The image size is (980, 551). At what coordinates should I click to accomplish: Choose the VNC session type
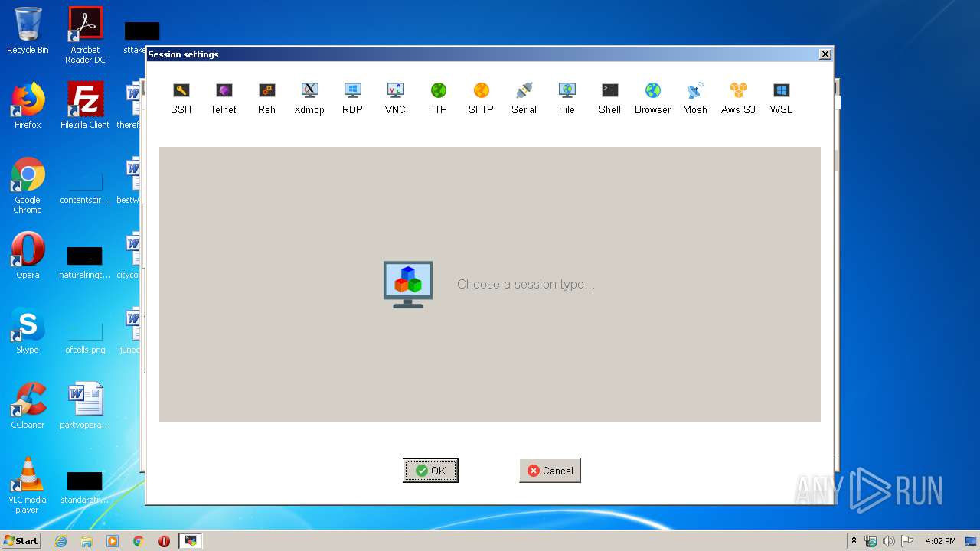coord(395,99)
